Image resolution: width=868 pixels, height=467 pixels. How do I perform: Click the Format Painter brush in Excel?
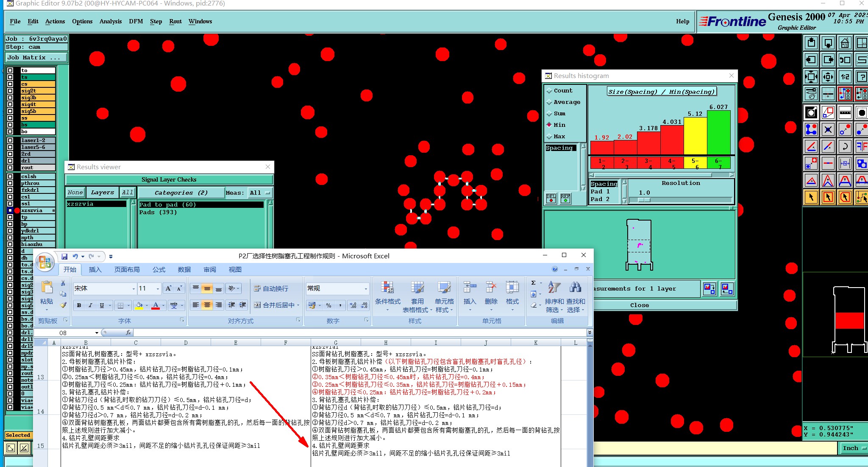pyautogui.click(x=63, y=305)
